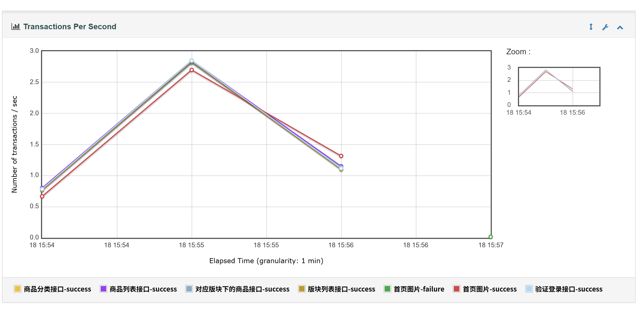The height and width of the screenshot is (313, 644).
Task: Click the red peak data point
Action: coord(192,70)
